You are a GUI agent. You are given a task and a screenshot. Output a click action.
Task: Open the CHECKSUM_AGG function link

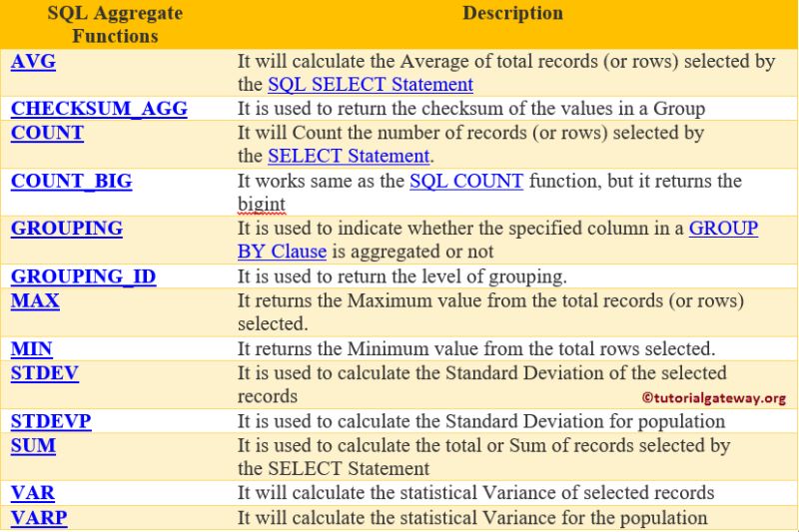[99, 109]
